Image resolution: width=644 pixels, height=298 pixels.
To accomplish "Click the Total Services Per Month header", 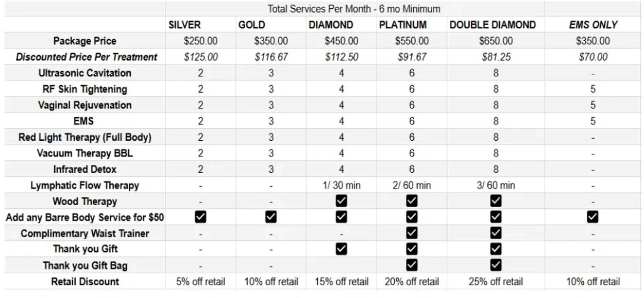I will click(x=354, y=9).
